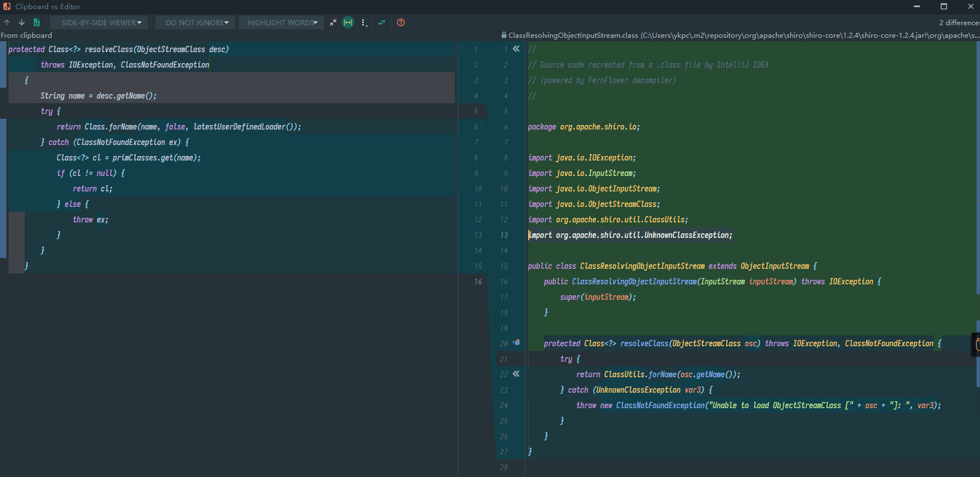Viewport: 980px width, 477px height.
Task: Click 'package org.apache.shiro.io;' line
Action: (x=584, y=127)
